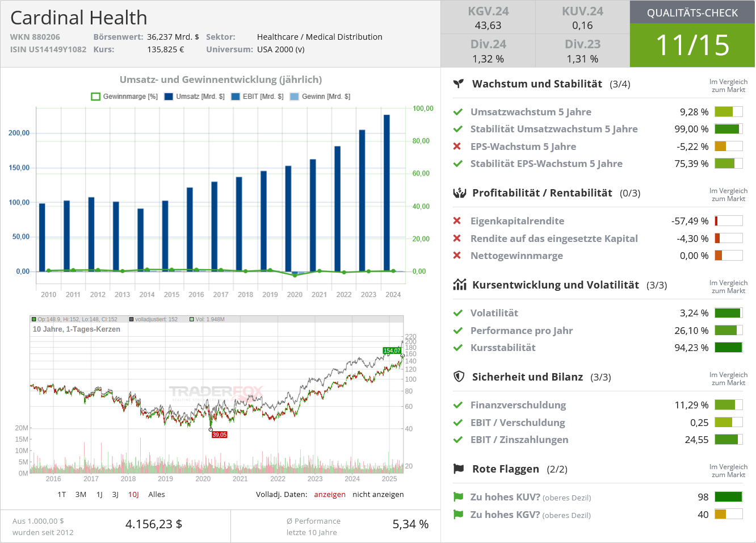Toggle the EBIT [Mrd. $] legend entry
Viewport: 756px width, 543px height.
click(257, 97)
